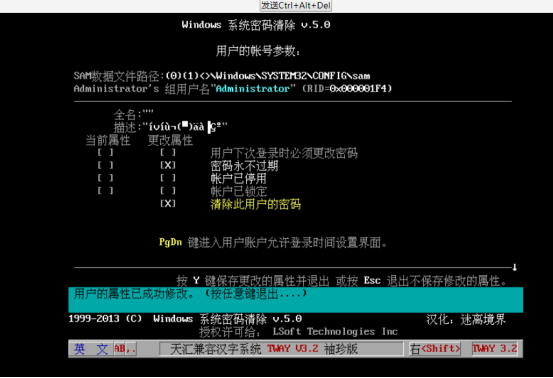Check the 帐户已停用 change-attribute box
This screenshot has width=553, height=378.
coord(168,178)
